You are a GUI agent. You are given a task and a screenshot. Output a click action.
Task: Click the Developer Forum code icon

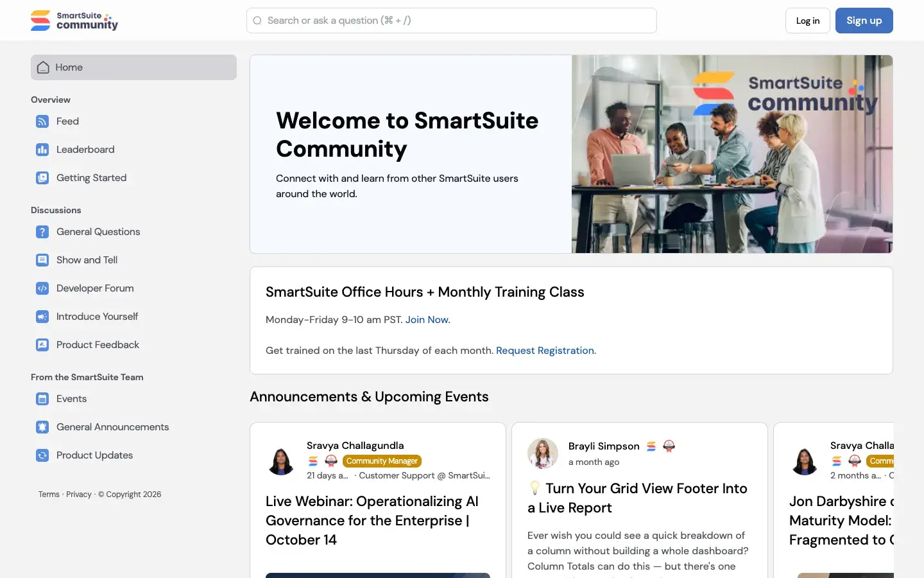coord(42,288)
